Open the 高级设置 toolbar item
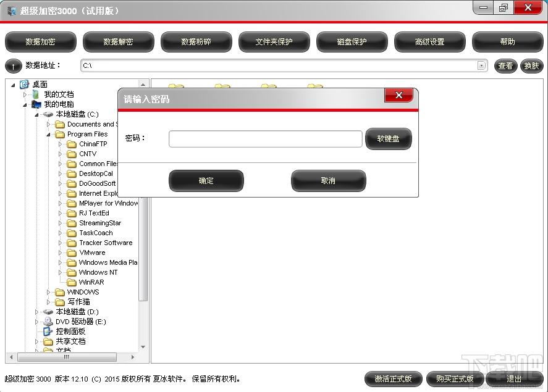 429,42
